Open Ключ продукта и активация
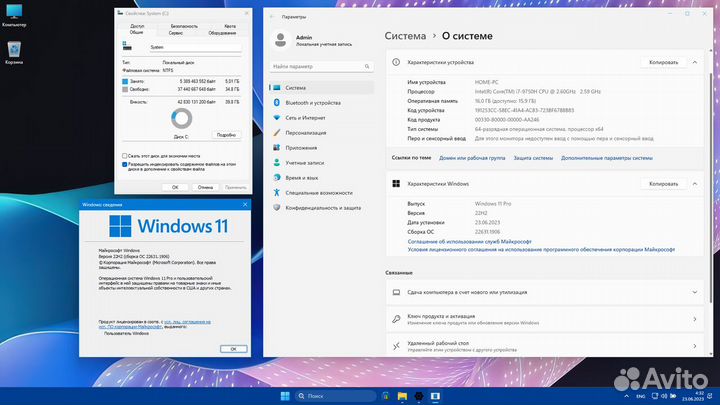720x405 pixels. point(545,319)
